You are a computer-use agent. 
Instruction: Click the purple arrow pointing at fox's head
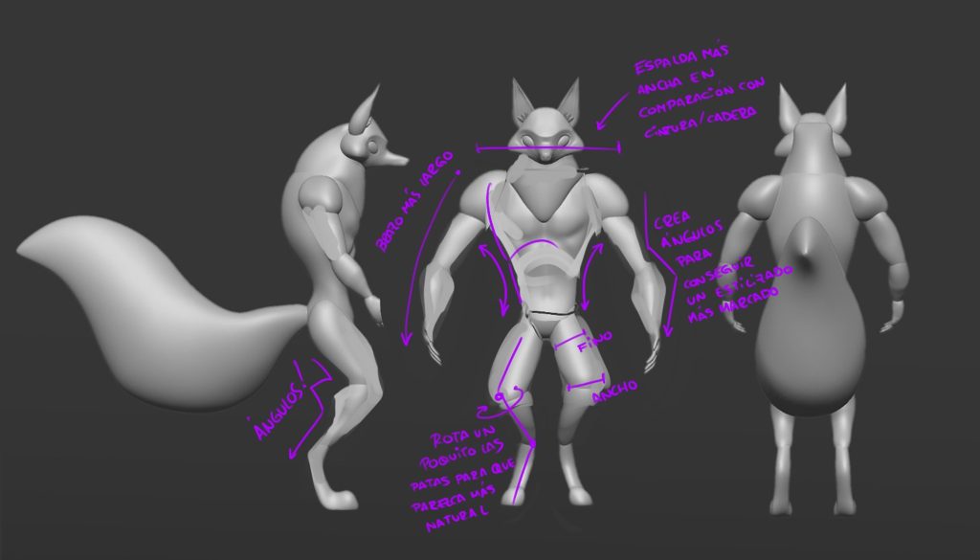coord(612,112)
